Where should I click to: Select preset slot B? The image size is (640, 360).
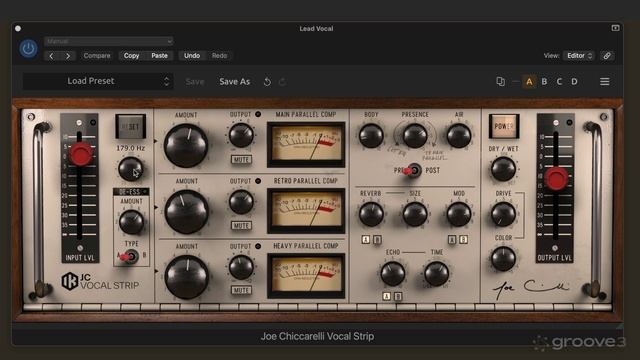coord(544,82)
